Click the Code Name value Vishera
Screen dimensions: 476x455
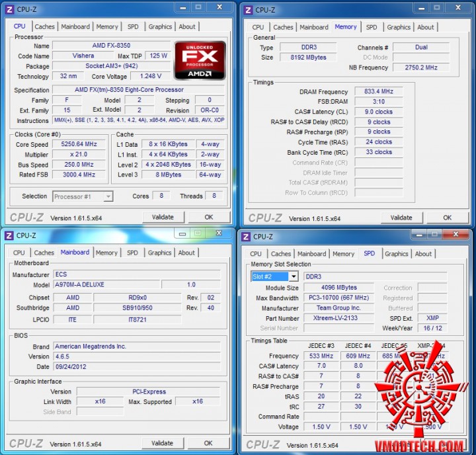pyautogui.click(x=83, y=56)
